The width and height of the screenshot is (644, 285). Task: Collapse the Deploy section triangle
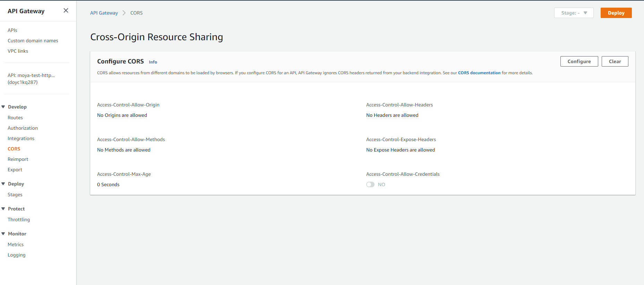point(3,184)
